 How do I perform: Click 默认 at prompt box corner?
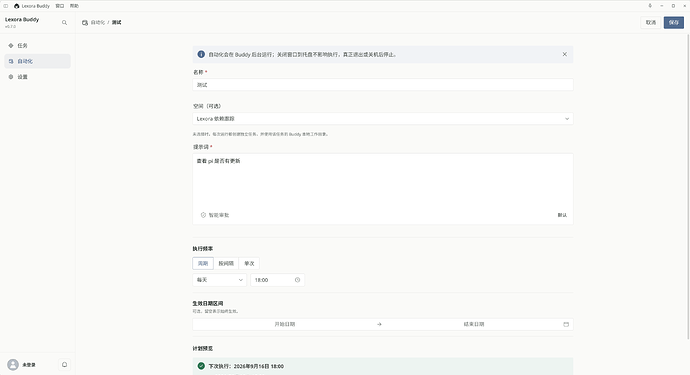(x=562, y=215)
